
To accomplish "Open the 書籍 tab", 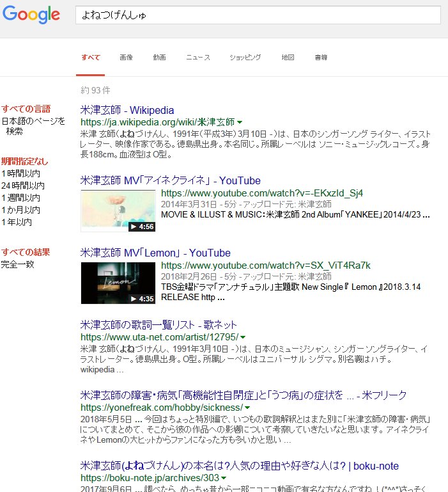I will pyautogui.click(x=321, y=58).
